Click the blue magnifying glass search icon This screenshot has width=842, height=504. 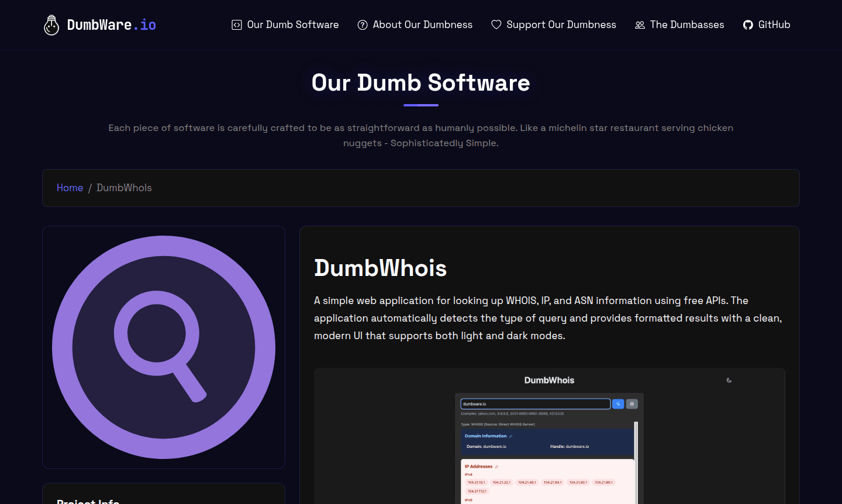618,403
